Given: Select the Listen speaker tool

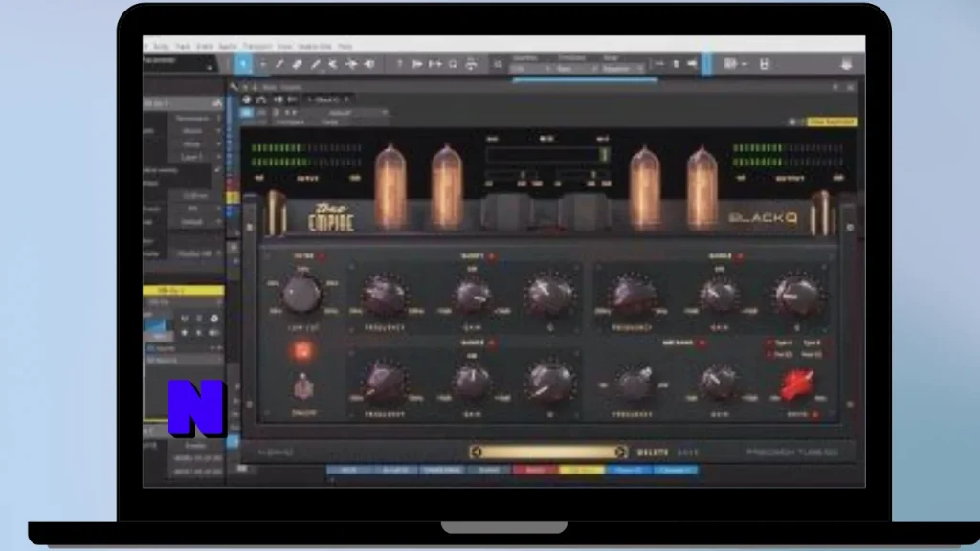Looking at the screenshot, I should [369, 64].
